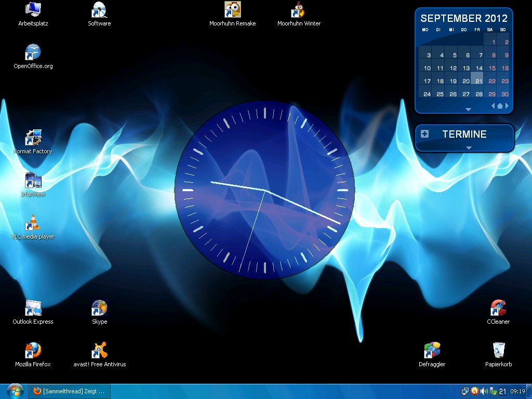
Task: Click the calendar home (today) icon
Action: click(x=500, y=106)
